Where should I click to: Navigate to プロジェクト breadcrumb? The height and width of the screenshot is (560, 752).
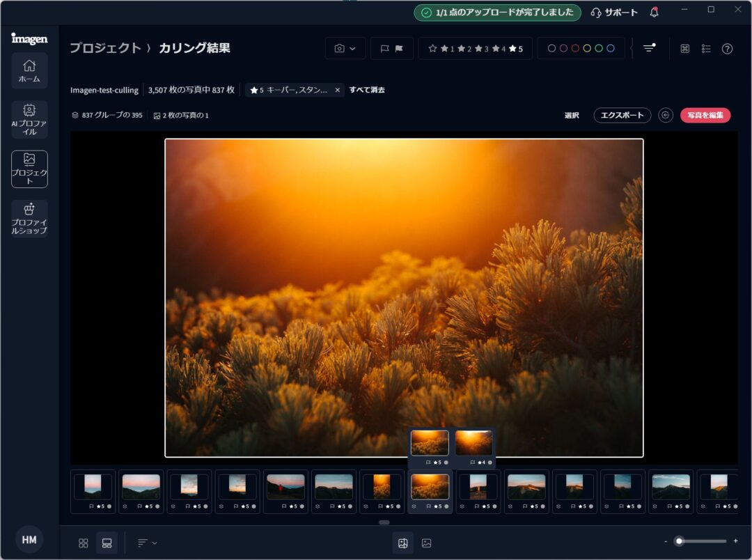click(104, 48)
